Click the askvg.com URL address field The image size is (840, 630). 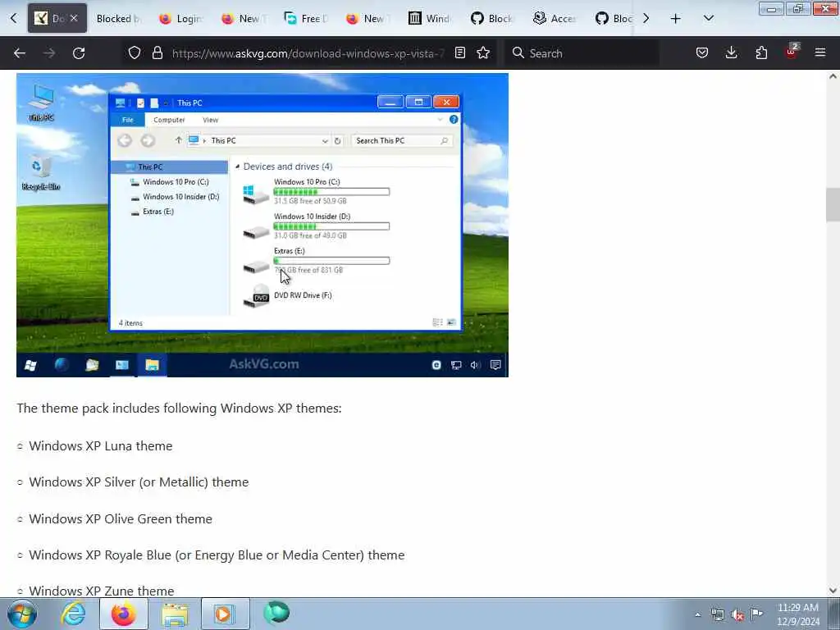pos(308,53)
